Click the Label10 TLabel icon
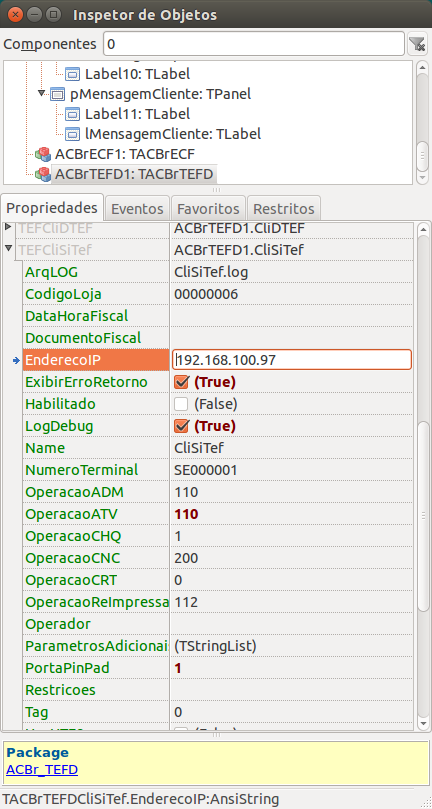Viewport: 432px width, 809px height. tap(73, 74)
